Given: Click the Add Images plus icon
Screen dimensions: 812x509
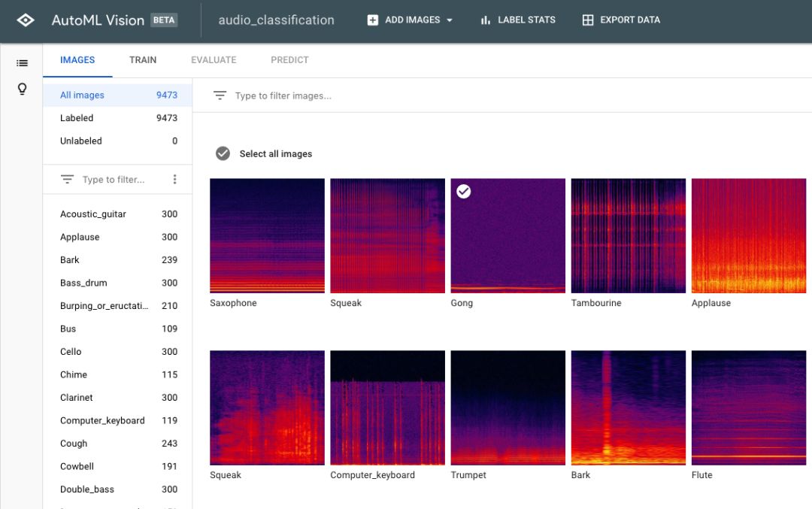Looking at the screenshot, I should point(373,20).
